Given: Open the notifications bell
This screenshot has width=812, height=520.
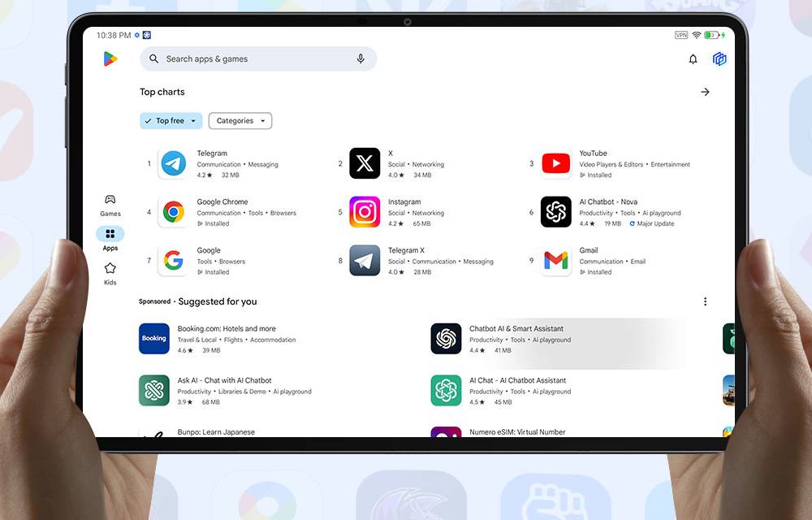Looking at the screenshot, I should click(x=693, y=59).
